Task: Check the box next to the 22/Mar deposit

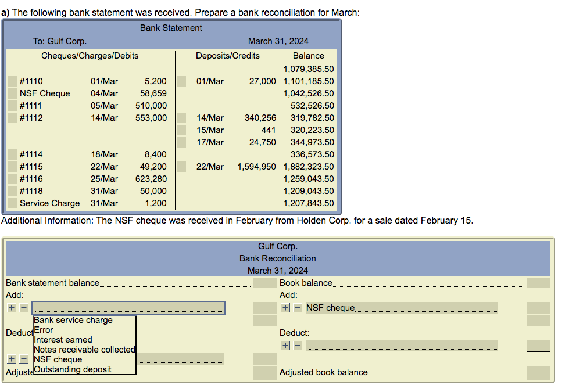Action: click(x=181, y=166)
